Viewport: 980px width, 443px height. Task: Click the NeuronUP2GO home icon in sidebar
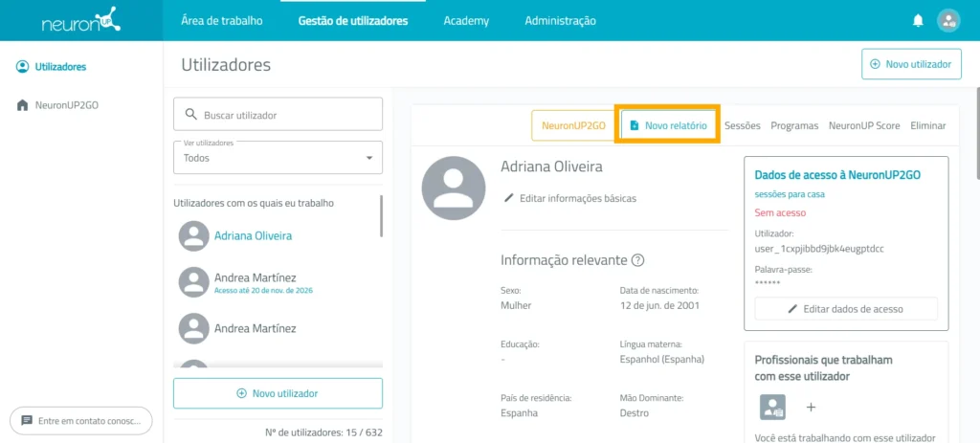coord(23,105)
